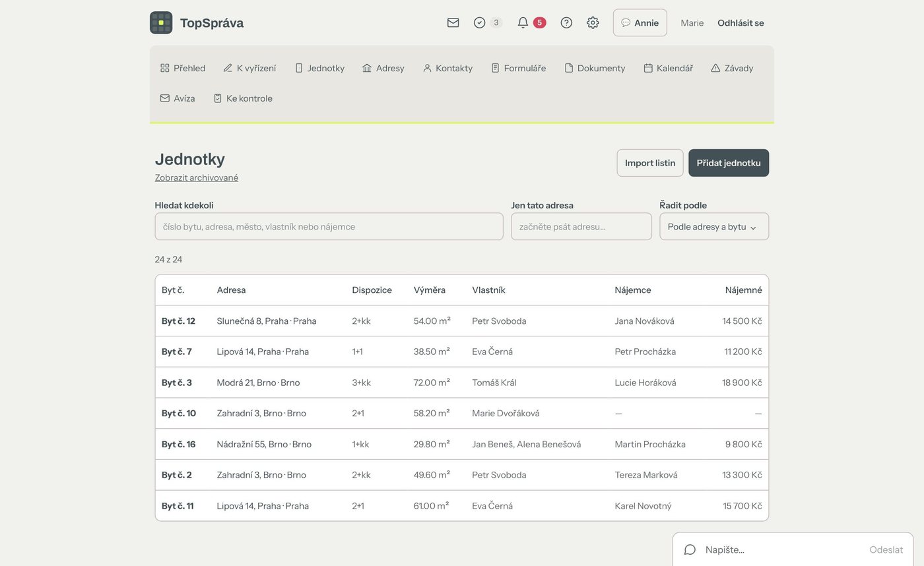This screenshot has height=566, width=924.
Task: Select the Byt č. 11 row label
Action: click(x=178, y=506)
